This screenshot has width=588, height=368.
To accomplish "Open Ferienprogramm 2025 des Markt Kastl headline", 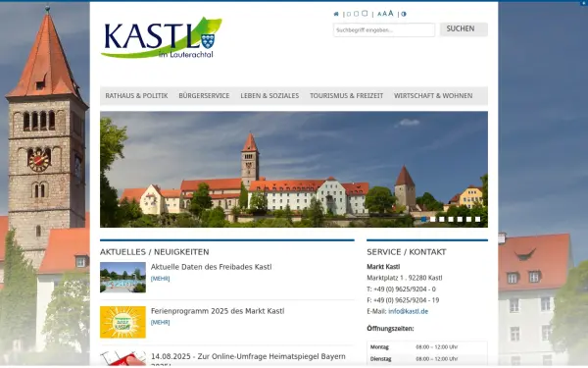I will click(218, 311).
